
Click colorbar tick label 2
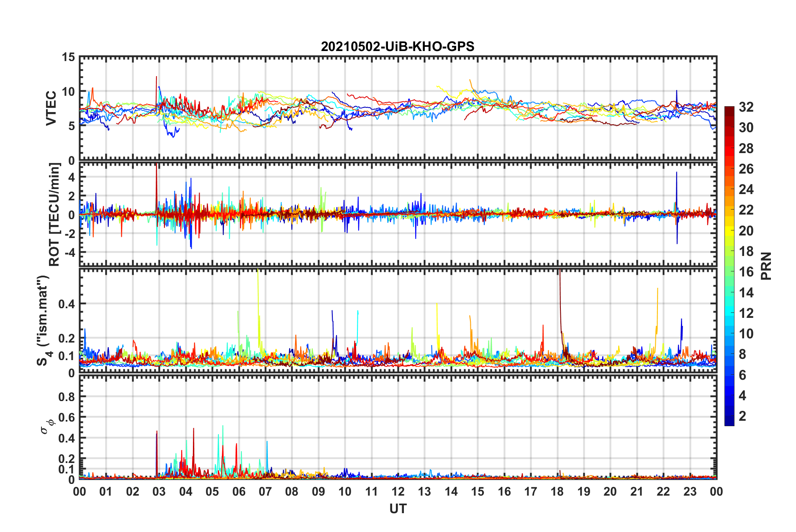742,416
